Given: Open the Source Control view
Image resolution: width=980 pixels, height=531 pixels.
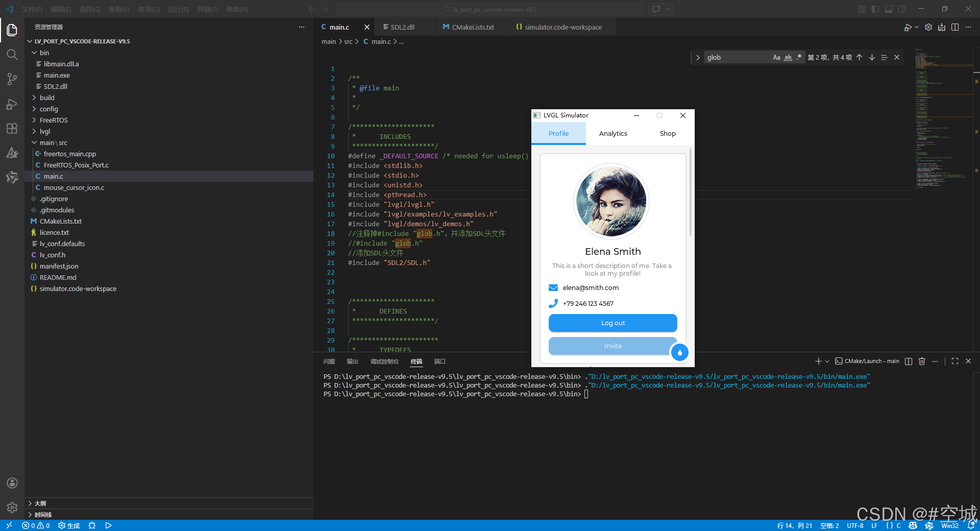Looking at the screenshot, I should [x=12, y=79].
